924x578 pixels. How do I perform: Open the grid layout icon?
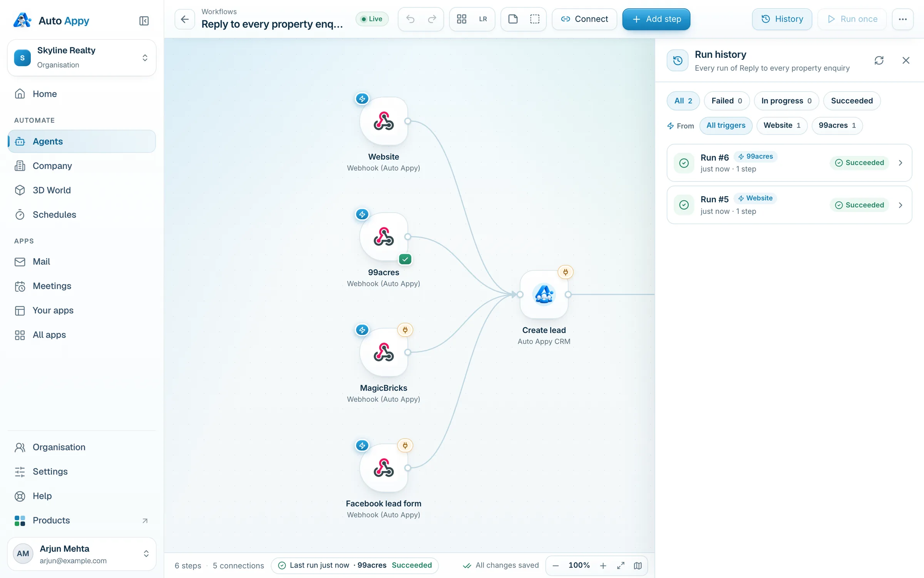462,19
